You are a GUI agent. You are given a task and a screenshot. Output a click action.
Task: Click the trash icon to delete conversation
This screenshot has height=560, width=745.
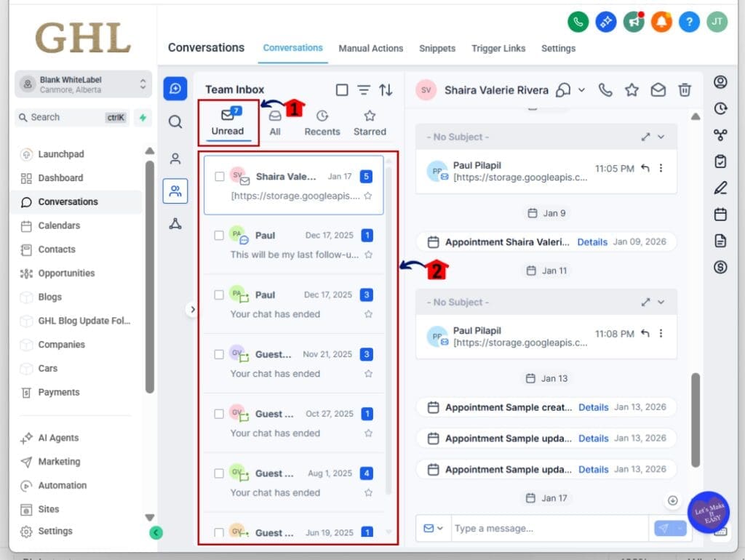tap(685, 90)
